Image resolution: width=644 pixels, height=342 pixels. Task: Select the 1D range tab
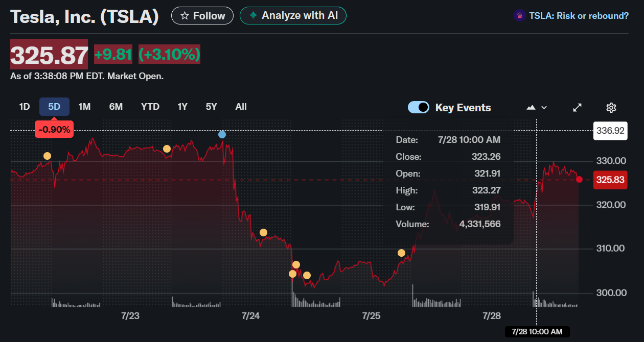25,107
